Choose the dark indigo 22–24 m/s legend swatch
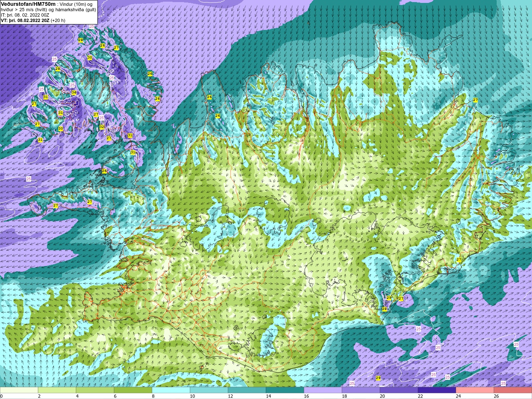532x399 pixels. (x=437, y=390)
